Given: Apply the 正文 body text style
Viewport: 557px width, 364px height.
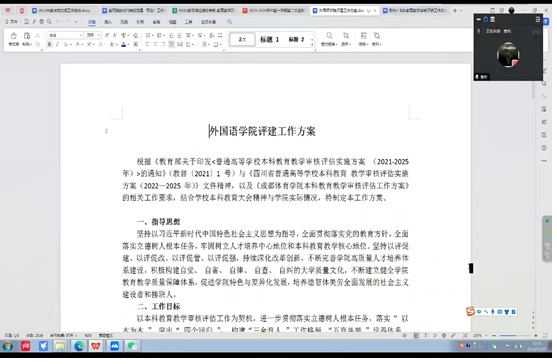Looking at the screenshot, I should [242, 39].
